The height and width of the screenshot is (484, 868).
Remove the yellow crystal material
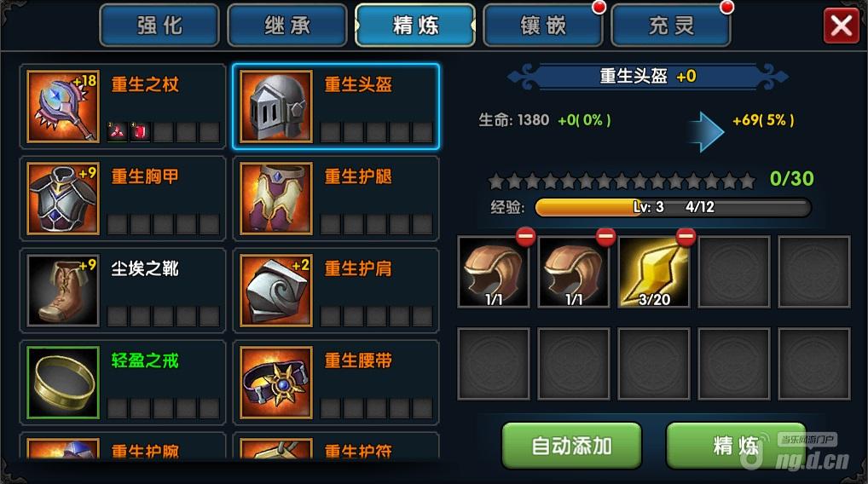[686, 236]
